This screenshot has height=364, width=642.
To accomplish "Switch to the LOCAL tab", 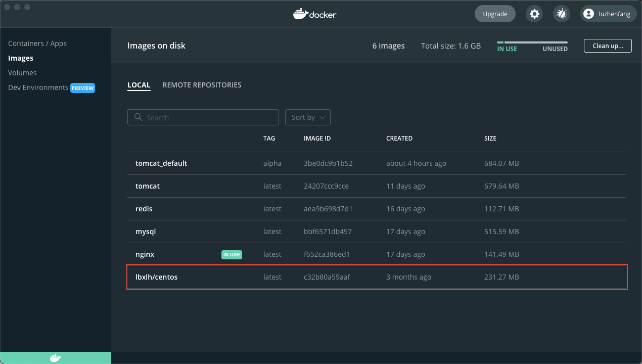I will (139, 85).
